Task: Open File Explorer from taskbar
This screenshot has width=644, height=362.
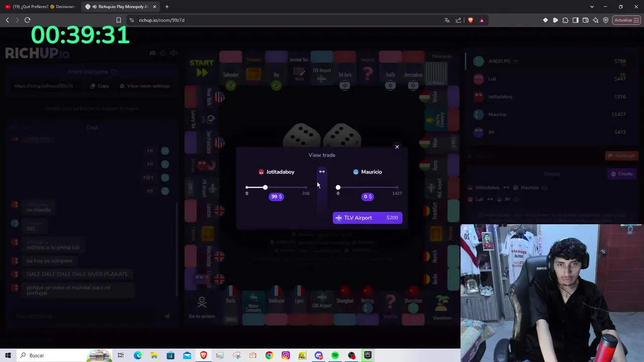Action: 154,355
